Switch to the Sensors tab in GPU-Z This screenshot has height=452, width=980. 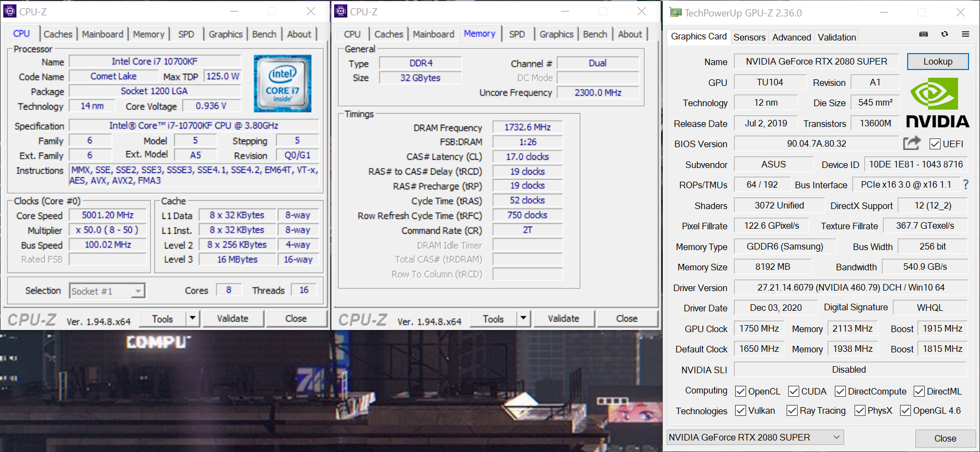coord(749,37)
